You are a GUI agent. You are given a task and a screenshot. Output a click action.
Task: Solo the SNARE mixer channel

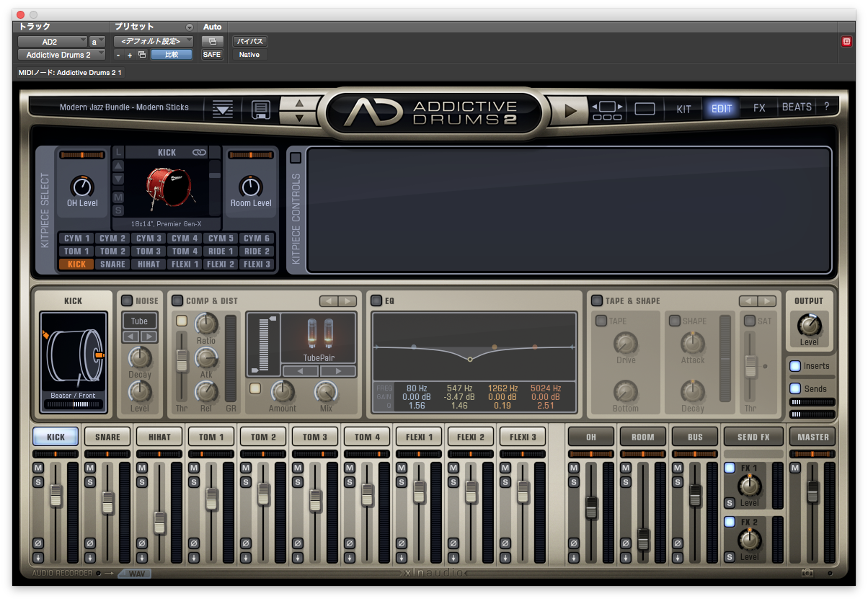point(89,481)
